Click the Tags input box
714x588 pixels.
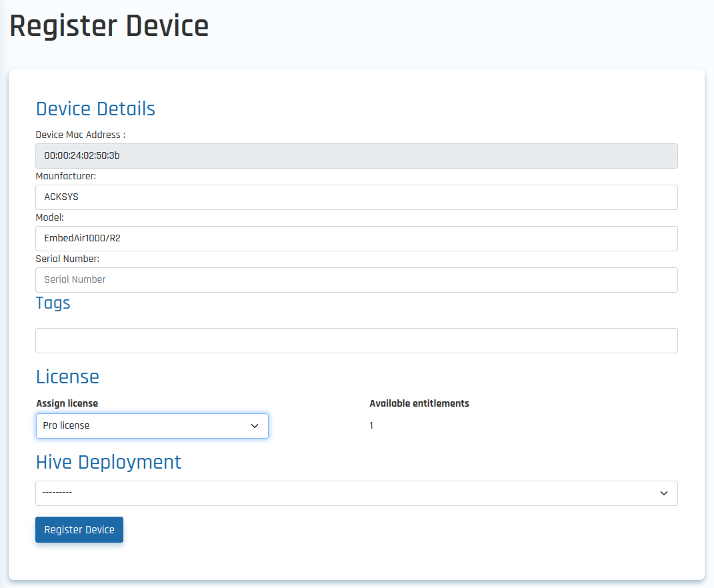click(x=356, y=341)
